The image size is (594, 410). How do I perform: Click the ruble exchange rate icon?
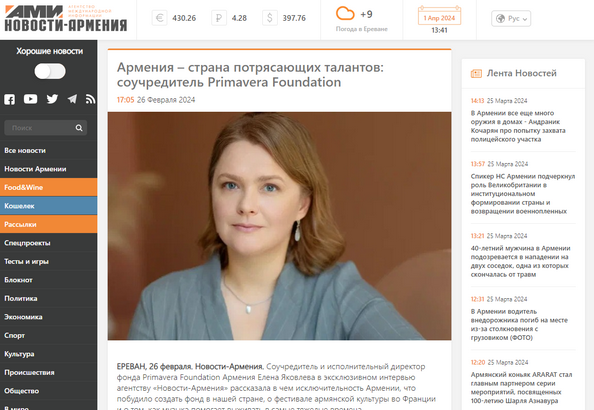[219, 18]
